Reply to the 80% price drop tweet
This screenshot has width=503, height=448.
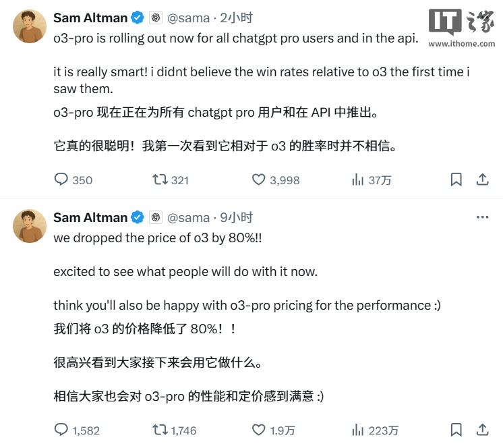pyautogui.click(x=61, y=430)
